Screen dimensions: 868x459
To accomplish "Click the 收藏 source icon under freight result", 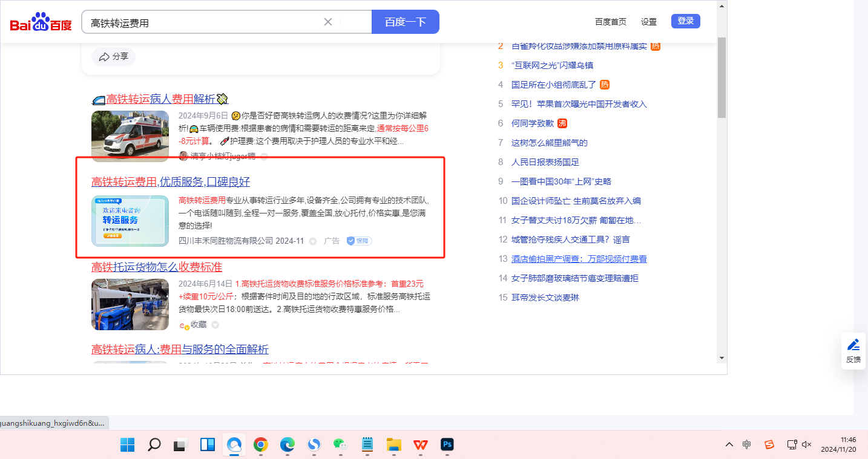I will 184,325.
